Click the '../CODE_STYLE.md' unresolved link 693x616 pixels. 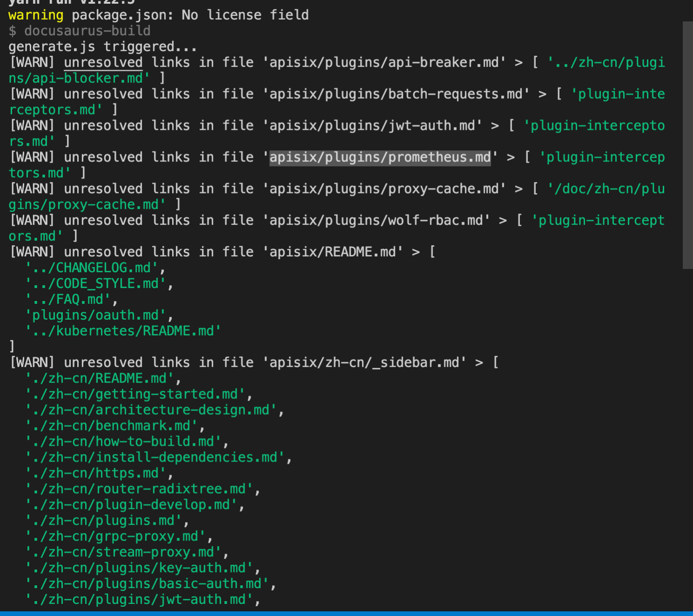click(x=95, y=284)
